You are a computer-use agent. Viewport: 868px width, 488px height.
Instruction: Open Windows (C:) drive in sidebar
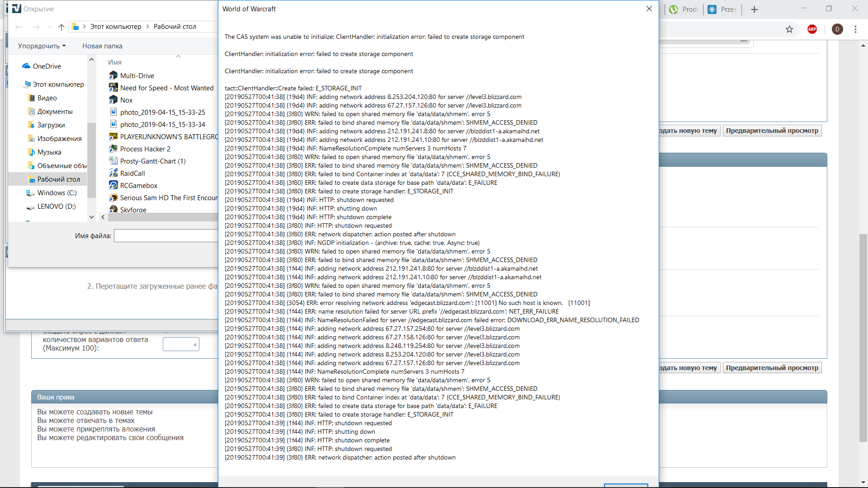click(x=57, y=193)
